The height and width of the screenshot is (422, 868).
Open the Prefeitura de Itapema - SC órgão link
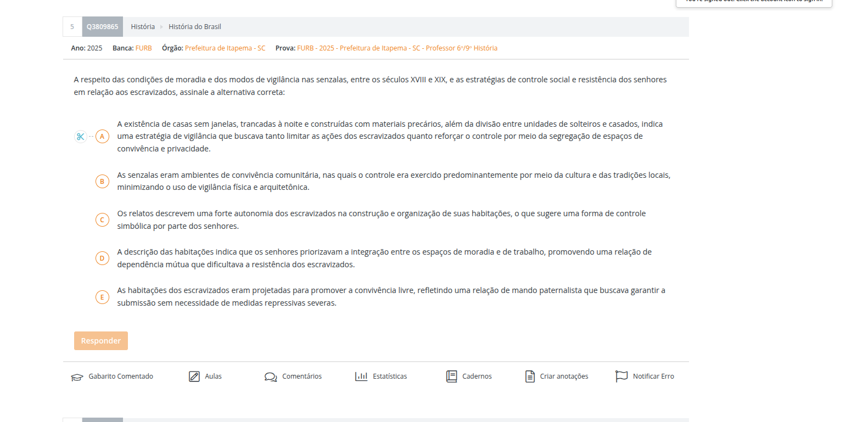tap(225, 48)
